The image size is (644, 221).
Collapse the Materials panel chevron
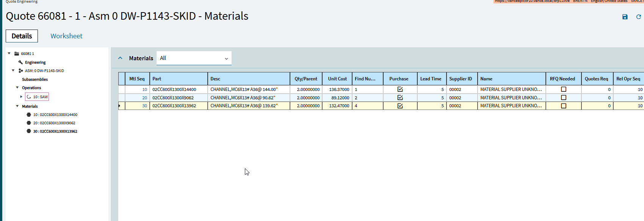[x=120, y=58]
